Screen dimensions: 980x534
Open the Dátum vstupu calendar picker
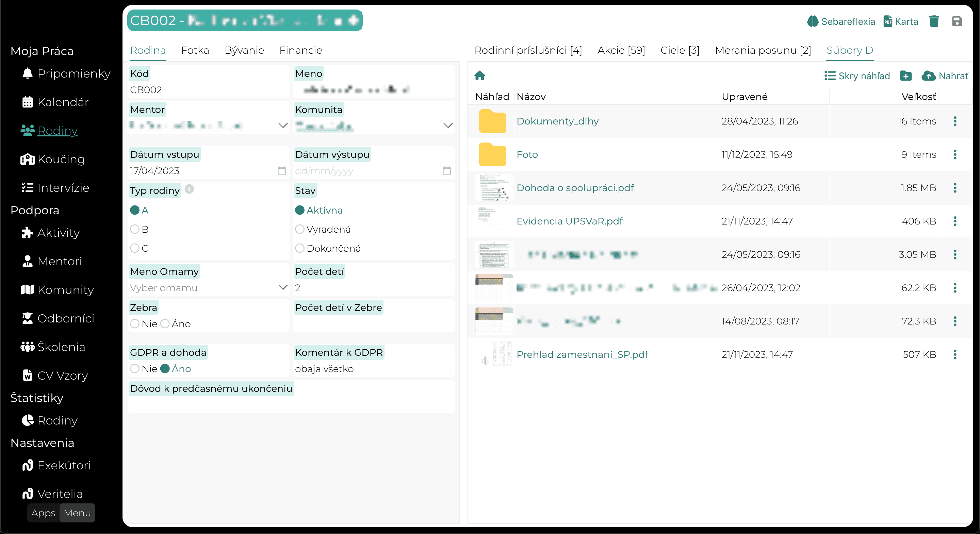pyautogui.click(x=281, y=171)
